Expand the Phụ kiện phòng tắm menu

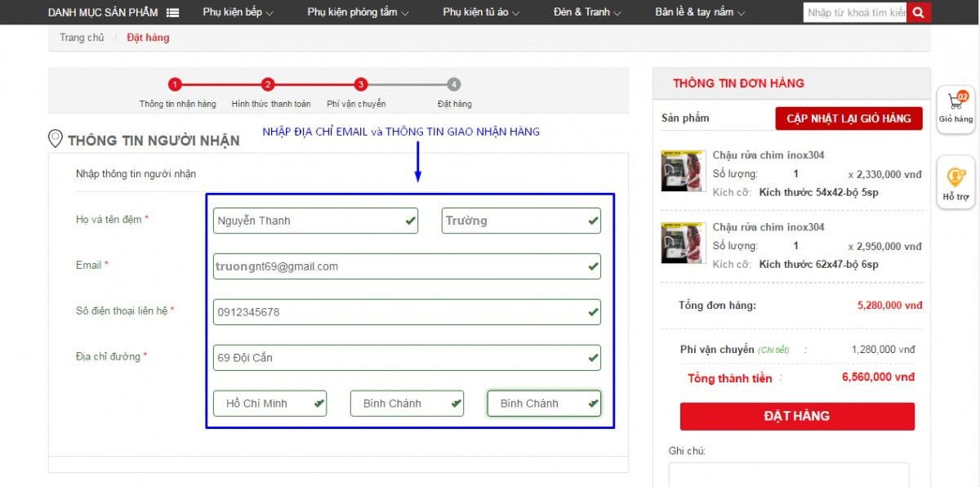click(358, 12)
